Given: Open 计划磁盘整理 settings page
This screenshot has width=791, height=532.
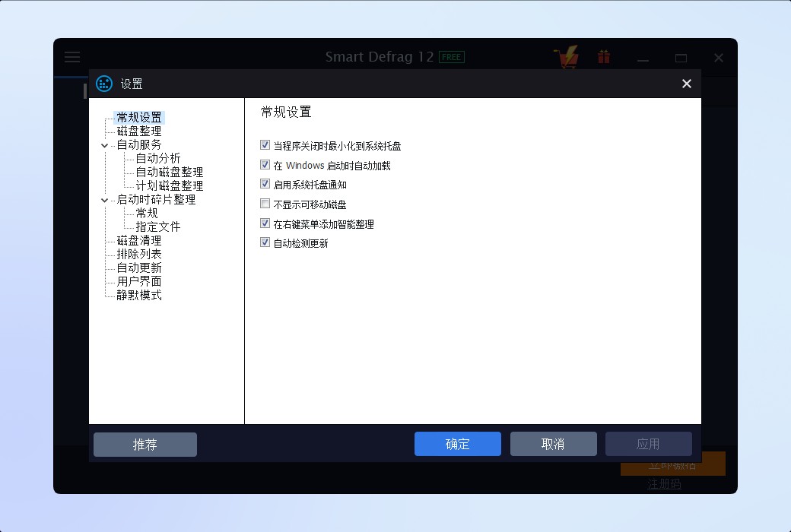Looking at the screenshot, I should [x=170, y=185].
